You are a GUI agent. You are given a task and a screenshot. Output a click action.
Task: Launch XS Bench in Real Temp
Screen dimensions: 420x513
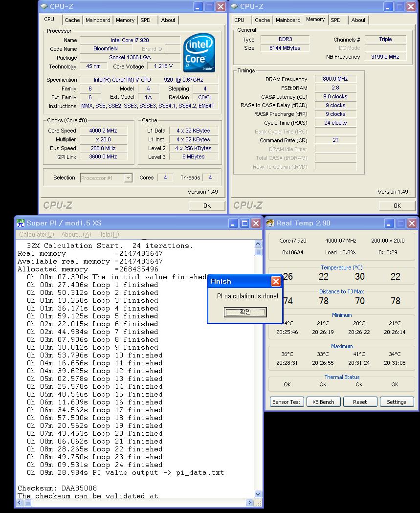(323, 402)
